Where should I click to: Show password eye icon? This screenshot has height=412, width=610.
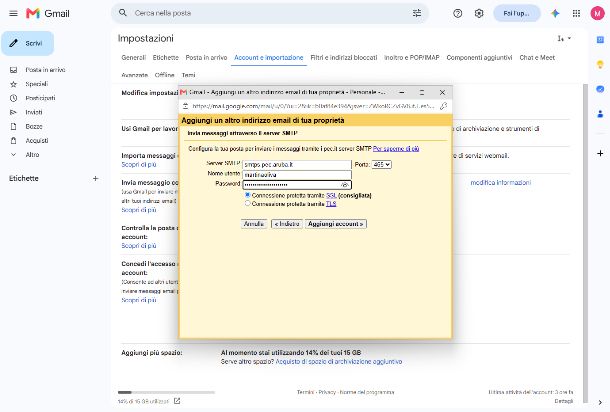[x=345, y=185]
